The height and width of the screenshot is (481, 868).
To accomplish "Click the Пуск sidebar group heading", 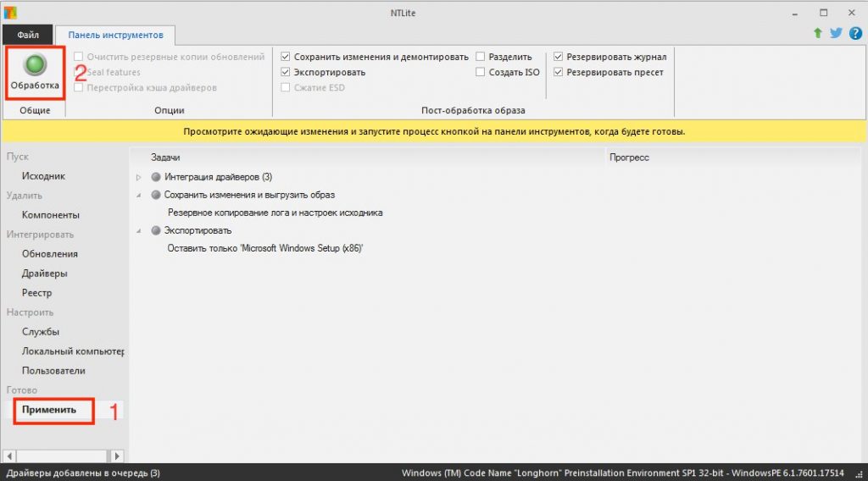I will click(17, 157).
